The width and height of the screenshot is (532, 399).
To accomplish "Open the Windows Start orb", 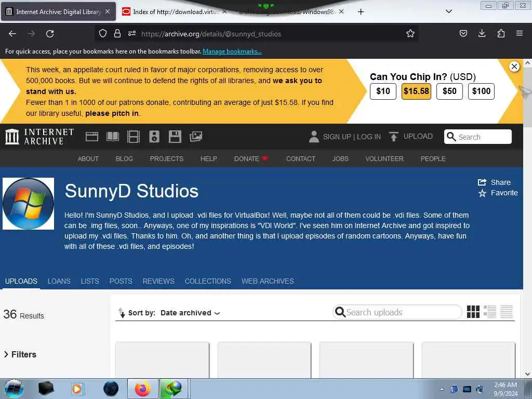I will (x=14, y=389).
